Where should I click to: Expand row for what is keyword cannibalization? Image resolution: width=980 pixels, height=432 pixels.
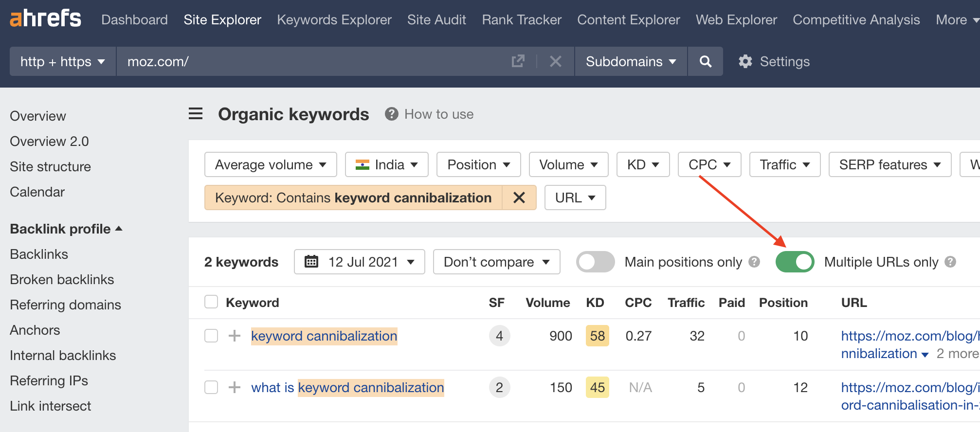[235, 387]
